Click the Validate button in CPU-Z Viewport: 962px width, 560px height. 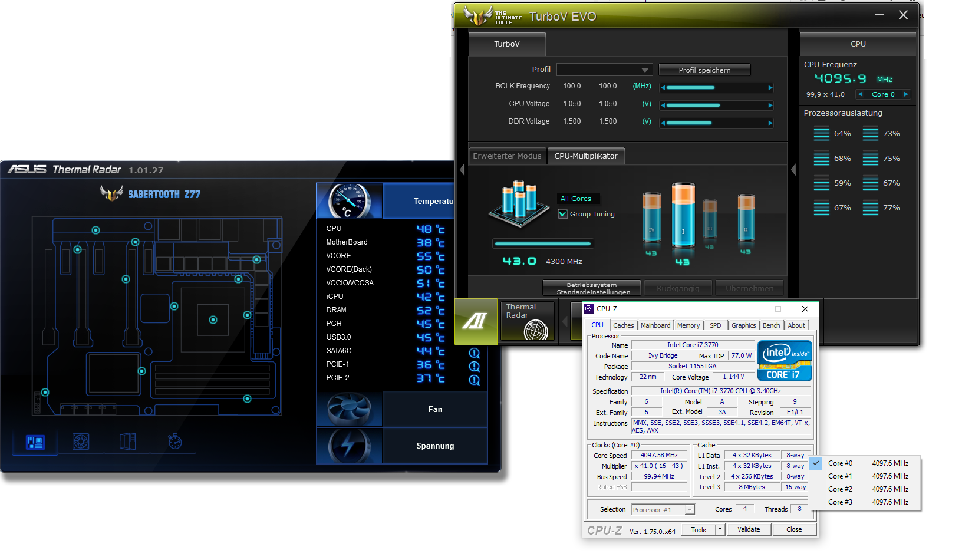click(x=749, y=529)
